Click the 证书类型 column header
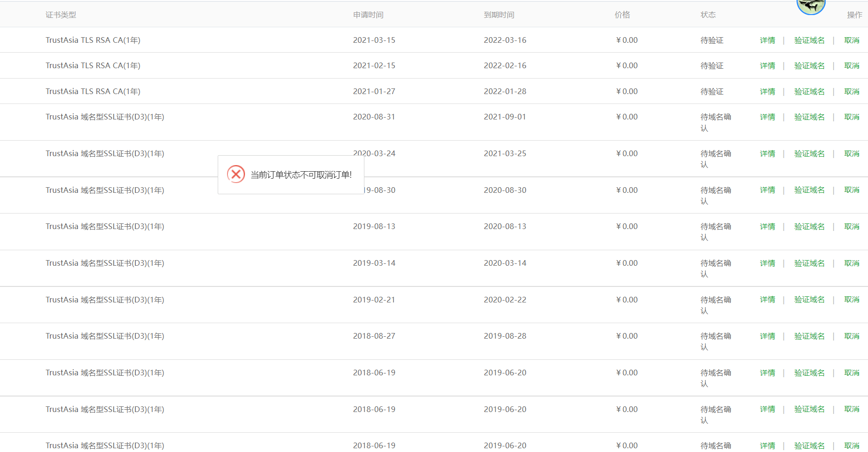The width and height of the screenshot is (868, 452). [x=61, y=15]
